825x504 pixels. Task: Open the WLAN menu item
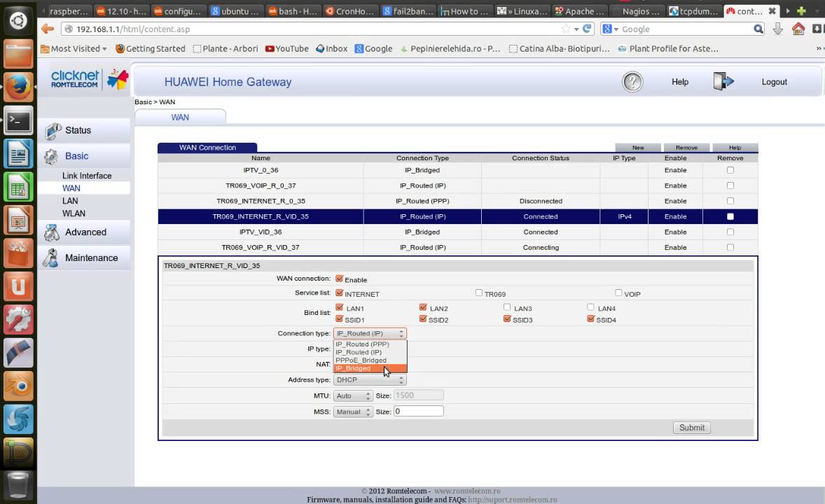pos(74,213)
